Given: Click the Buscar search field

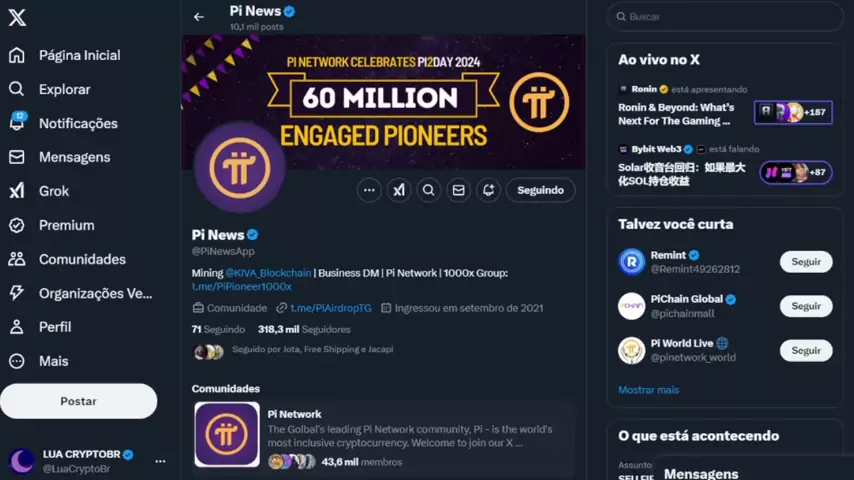Looking at the screenshot, I should (x=725, y=17).
